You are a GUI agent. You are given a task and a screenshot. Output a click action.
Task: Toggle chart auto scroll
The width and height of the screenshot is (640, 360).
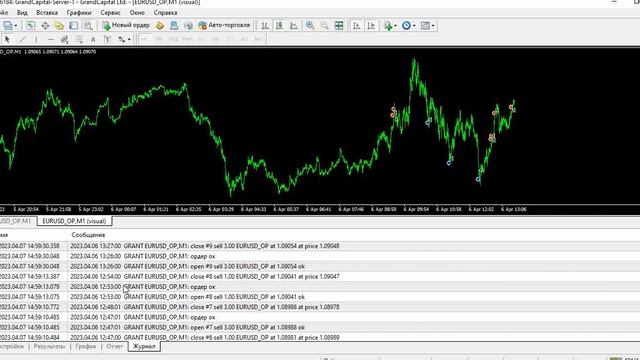tap(371, 25)
